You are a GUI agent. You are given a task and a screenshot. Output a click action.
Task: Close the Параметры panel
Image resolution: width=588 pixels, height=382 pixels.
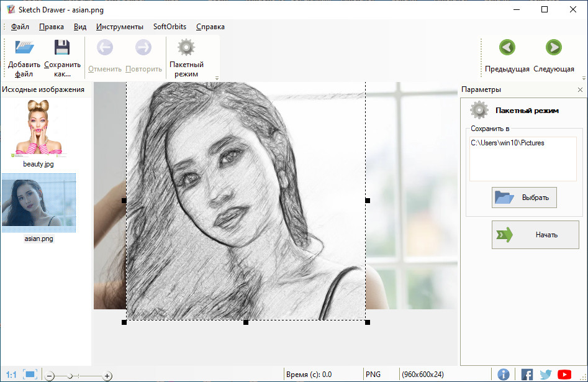pyautogui.click(x=580, y=89)
